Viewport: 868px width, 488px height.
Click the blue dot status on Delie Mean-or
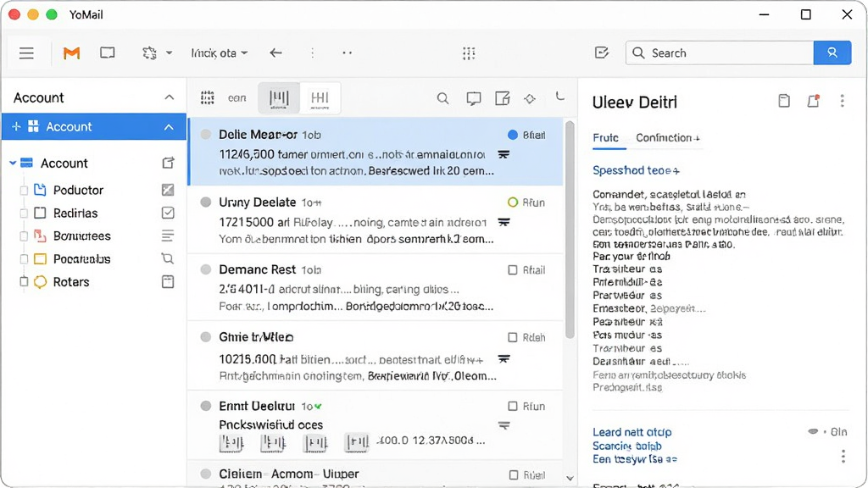point(513,135)
